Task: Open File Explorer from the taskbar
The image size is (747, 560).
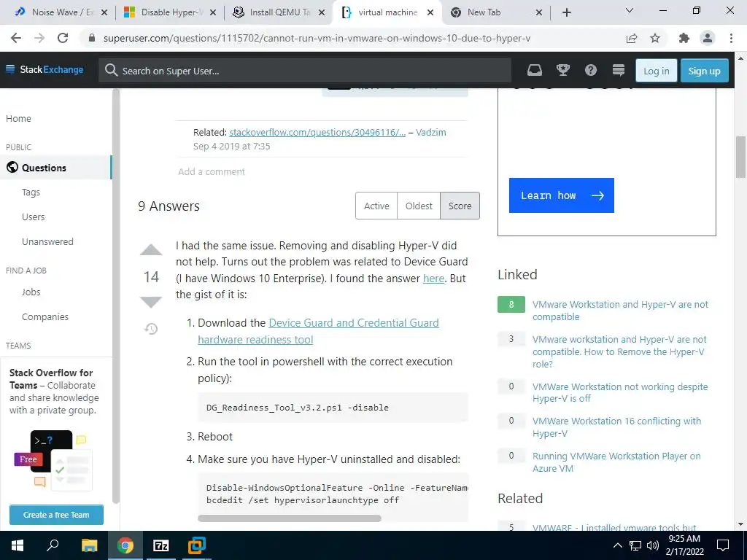Action: pos(89,545)
